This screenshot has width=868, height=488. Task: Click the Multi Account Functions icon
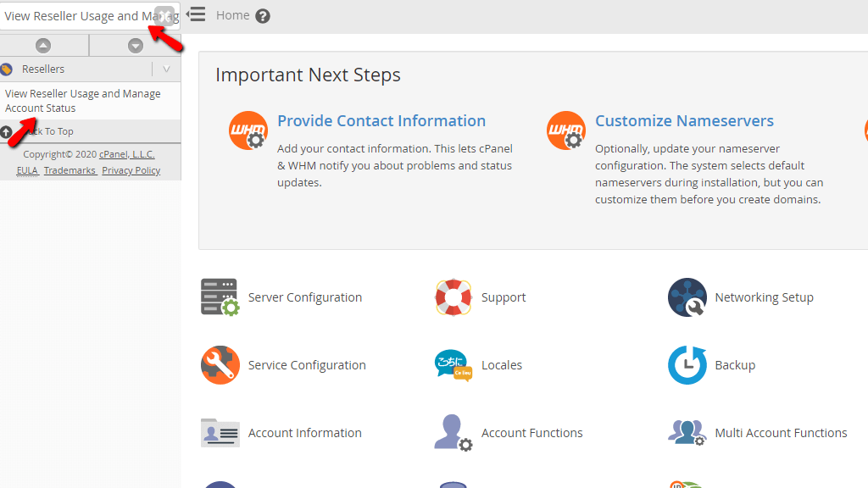coord(687,433)
